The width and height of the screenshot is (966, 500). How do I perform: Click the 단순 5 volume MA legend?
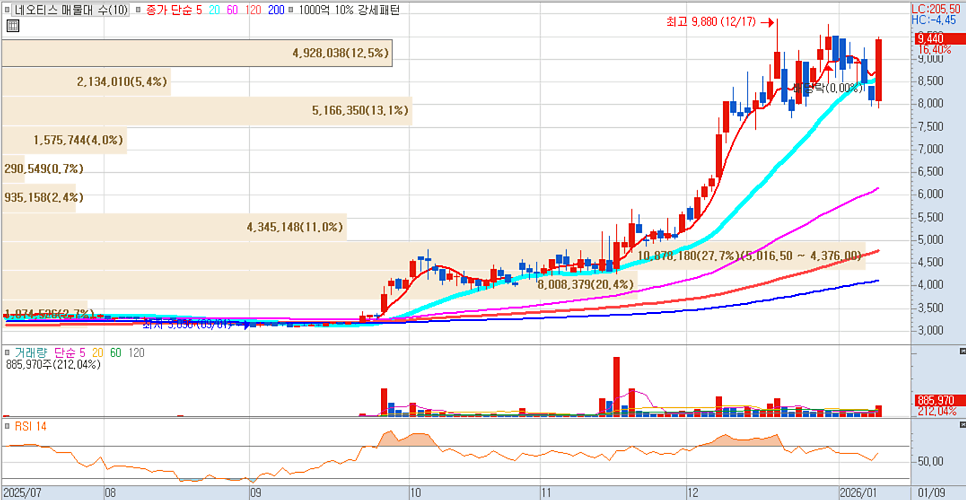[x=70, y=353]
